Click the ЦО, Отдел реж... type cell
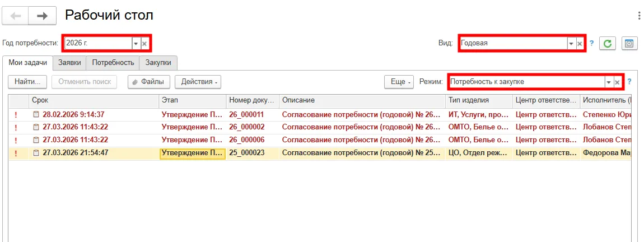Image resolution: width=644 pixels, height=242 pixels. 479,153
